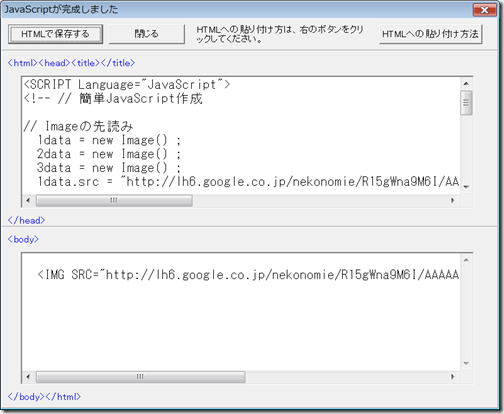This screenshot has width=504, height=414.
Task: Click the up arrow of the body box's vertical scrollbar
Action: pyautogui.click(x=466, y=260)
